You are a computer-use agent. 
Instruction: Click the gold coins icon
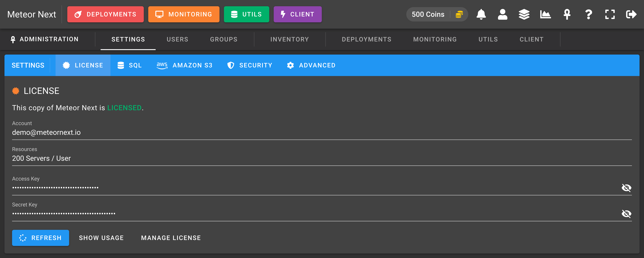tap(459, 14)
